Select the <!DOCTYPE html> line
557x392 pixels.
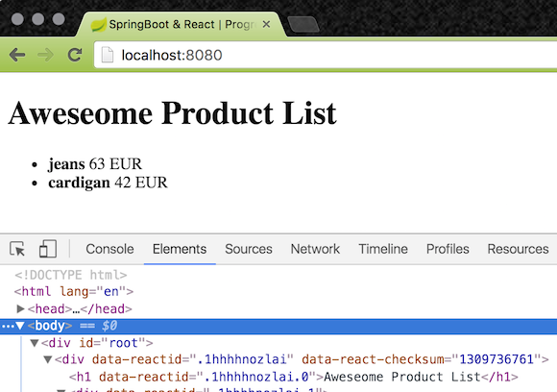[71, 275]
